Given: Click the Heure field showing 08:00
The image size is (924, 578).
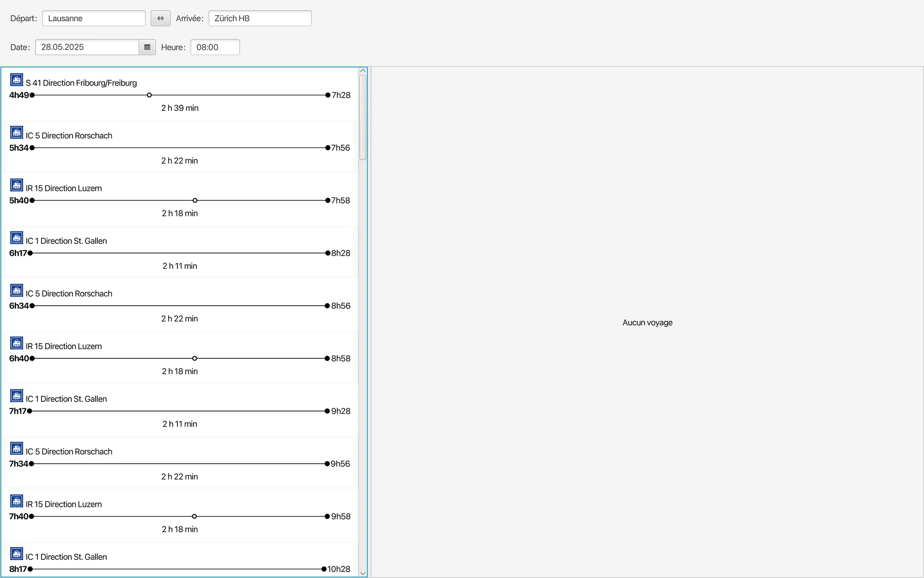Looking at the screenshot, I should pos(215,47).
